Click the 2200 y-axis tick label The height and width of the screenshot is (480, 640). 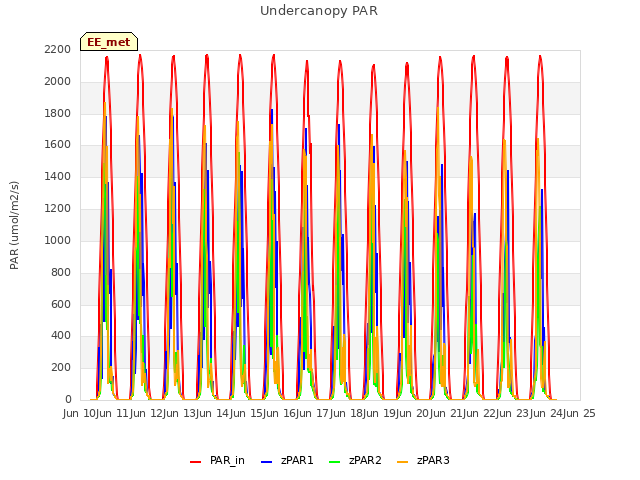click(x=58, y=50)
